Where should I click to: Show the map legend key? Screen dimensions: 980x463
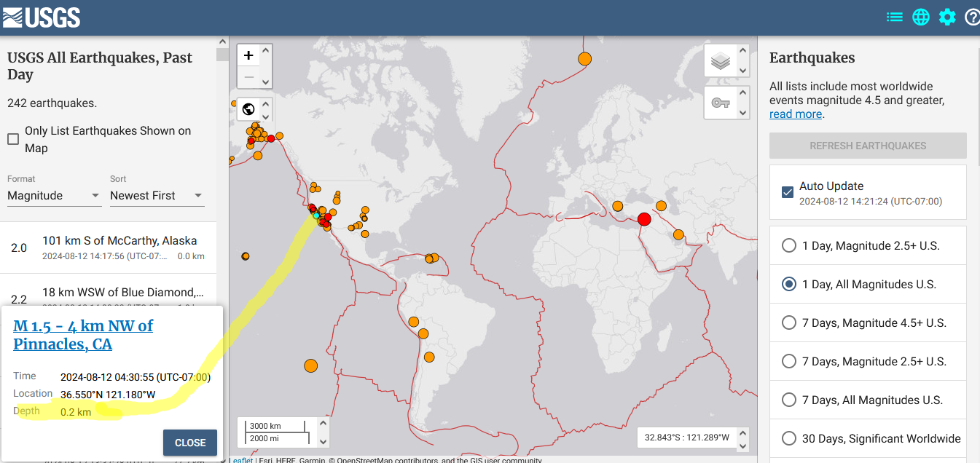pos(721,103)
